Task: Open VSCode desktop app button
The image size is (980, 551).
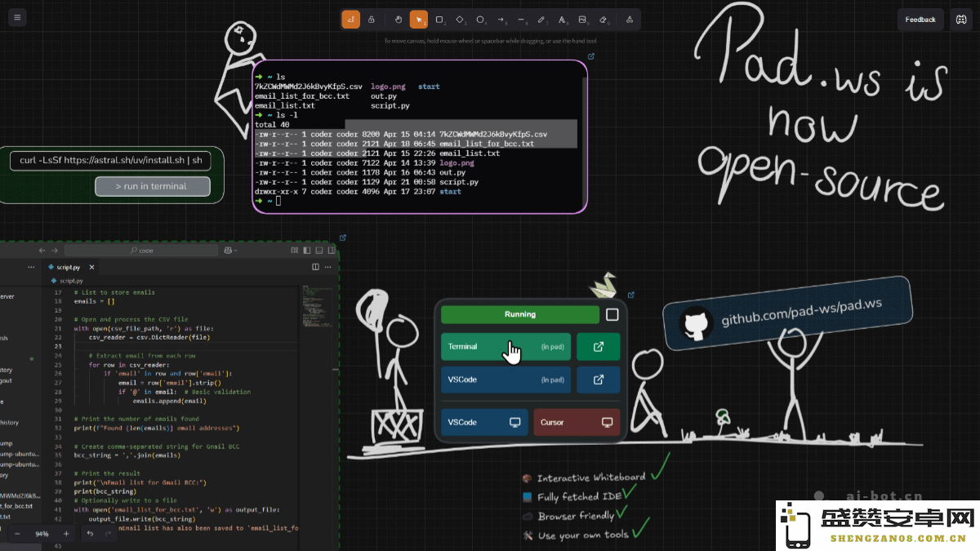Action: coord(484,422)
